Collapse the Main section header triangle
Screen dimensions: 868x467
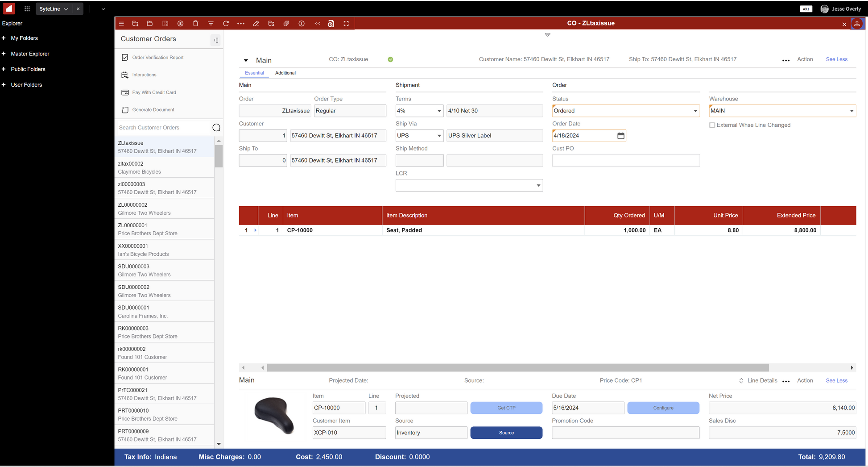(246, 61)
